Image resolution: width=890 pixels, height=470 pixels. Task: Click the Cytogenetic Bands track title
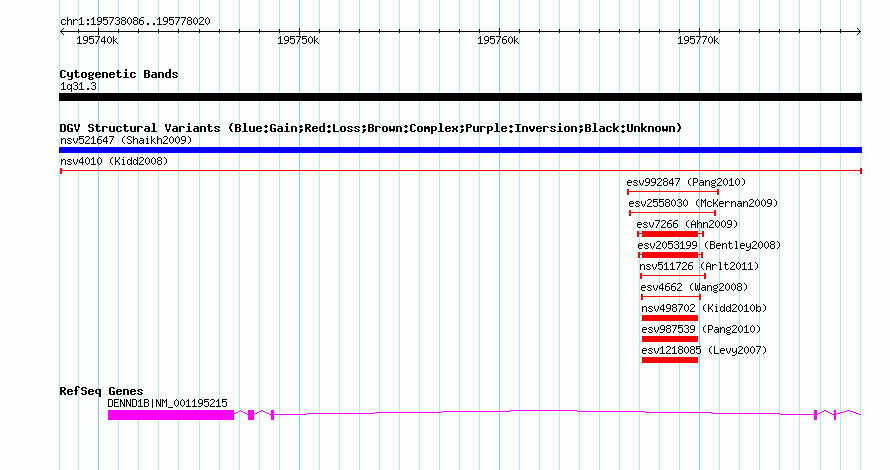[x=119, y=74]
